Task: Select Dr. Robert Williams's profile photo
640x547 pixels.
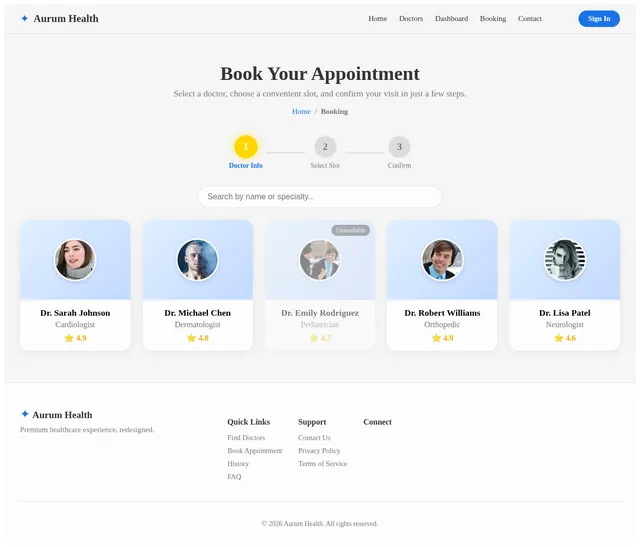Action: 442,260
